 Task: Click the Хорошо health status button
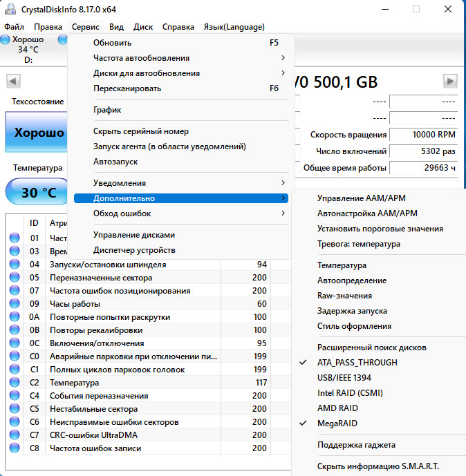(38, 133)
